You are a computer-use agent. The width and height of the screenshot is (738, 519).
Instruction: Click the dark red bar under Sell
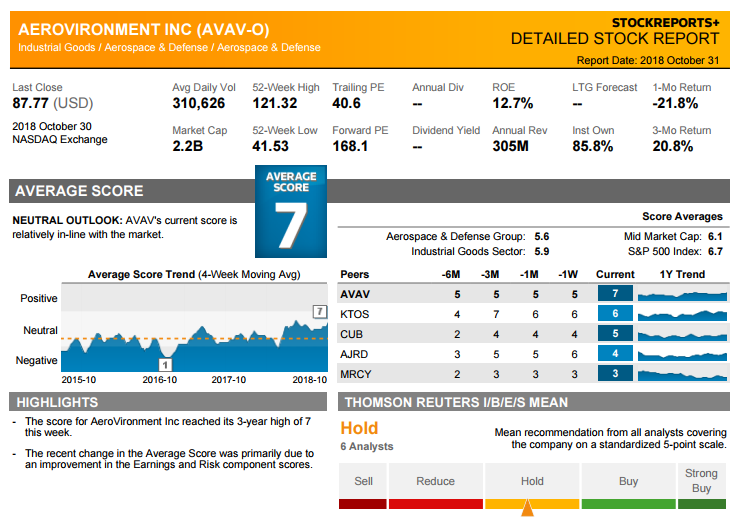tap(363, 504)
